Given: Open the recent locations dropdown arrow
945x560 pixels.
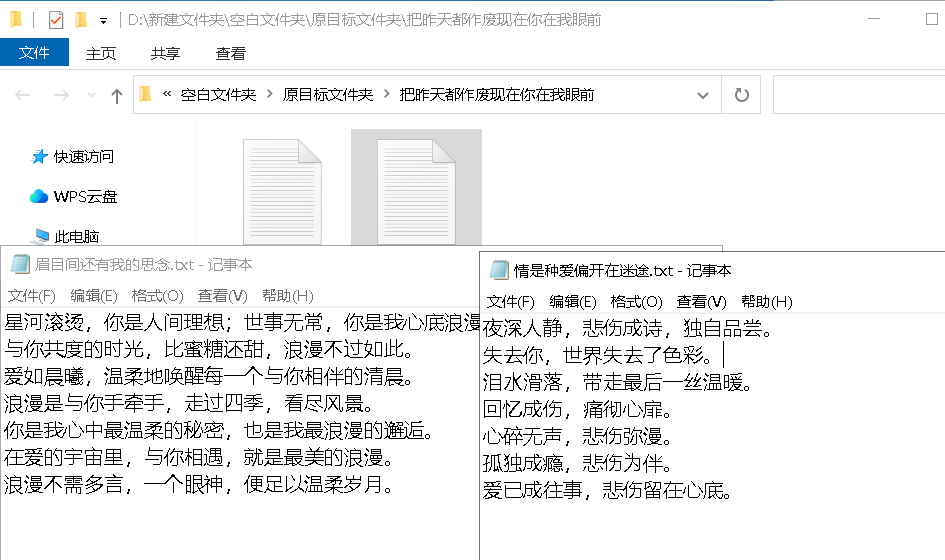Looking at the screenshot, I should (x=91, y=95).
